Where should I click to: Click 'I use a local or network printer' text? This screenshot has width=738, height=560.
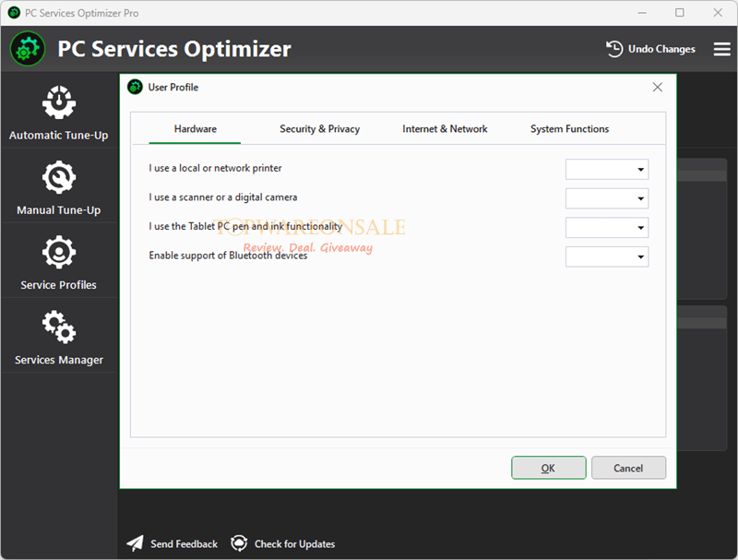(x=215, y=168)
